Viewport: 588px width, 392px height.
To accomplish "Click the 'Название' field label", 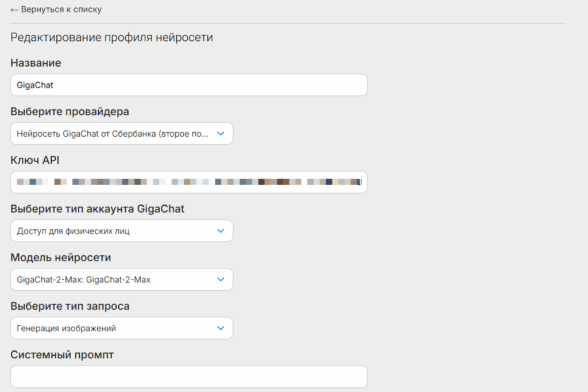I will (36, 63).
